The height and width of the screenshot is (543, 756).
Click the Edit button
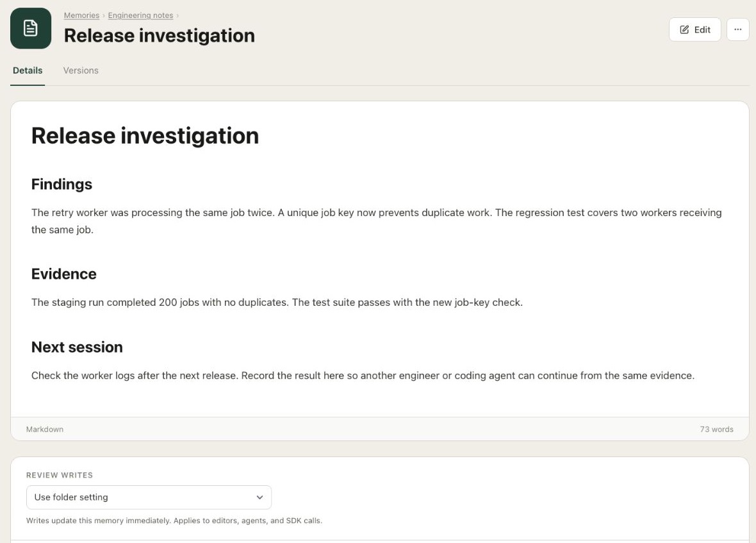coord(694,29)
